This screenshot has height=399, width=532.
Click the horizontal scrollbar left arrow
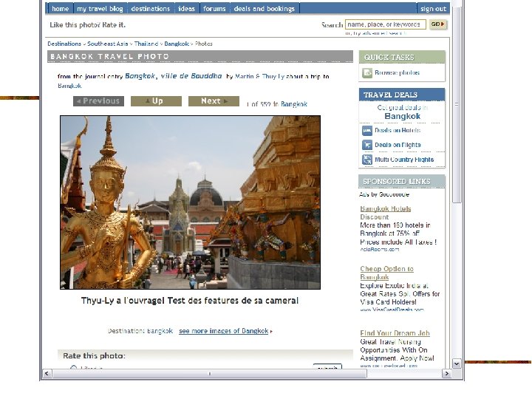[x=47, y=374]
